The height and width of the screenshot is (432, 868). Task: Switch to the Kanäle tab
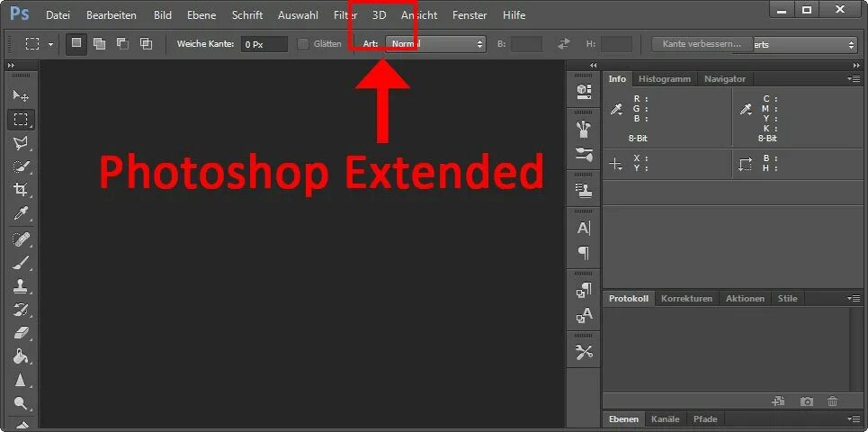(x=666, y=418)
